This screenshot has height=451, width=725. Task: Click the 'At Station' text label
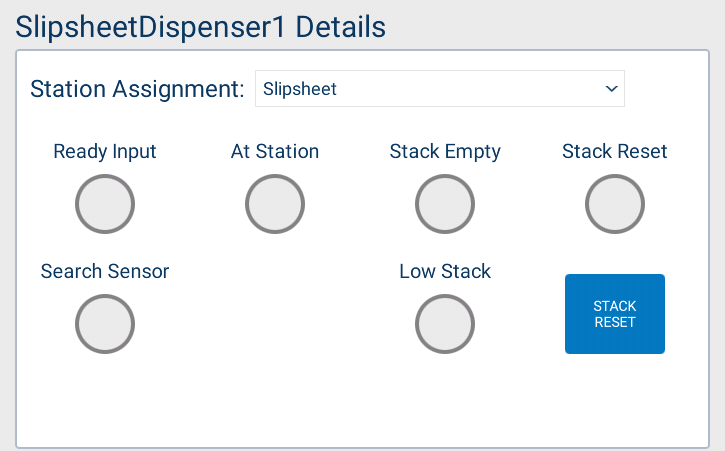click(275, 152)
